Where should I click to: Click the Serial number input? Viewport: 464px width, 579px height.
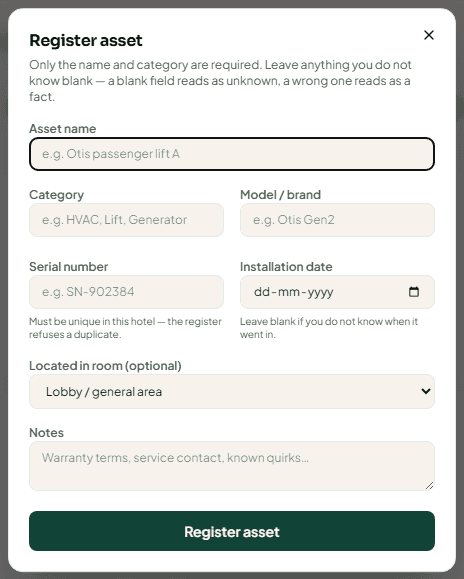coord(126,292)
